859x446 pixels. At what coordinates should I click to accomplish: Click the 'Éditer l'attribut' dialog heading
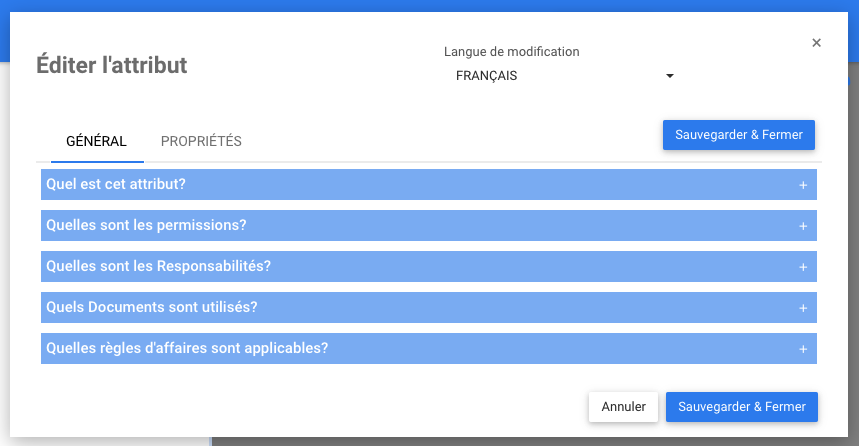point(111,66)
